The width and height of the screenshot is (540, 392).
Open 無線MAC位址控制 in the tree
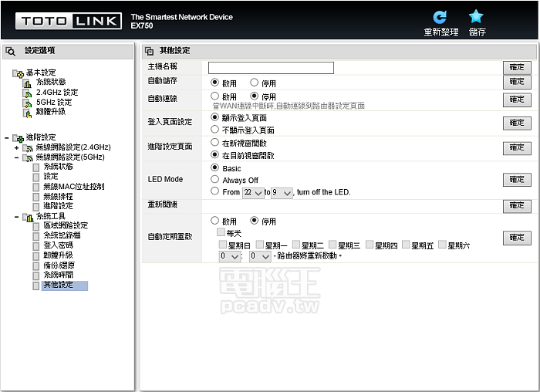(73, 187)
